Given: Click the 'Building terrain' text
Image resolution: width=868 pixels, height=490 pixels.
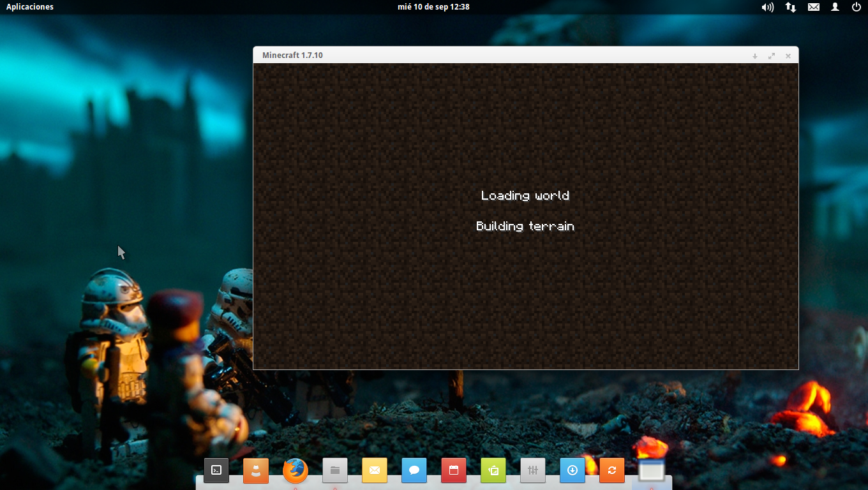Looking at the screenshot, I should tap(525, 226).
